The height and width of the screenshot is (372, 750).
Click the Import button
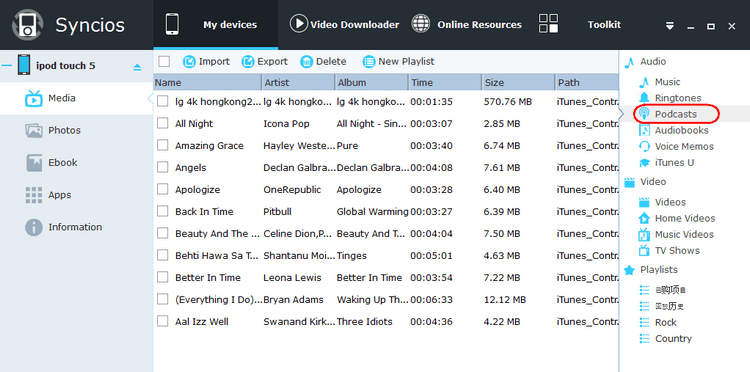point(206,62)
